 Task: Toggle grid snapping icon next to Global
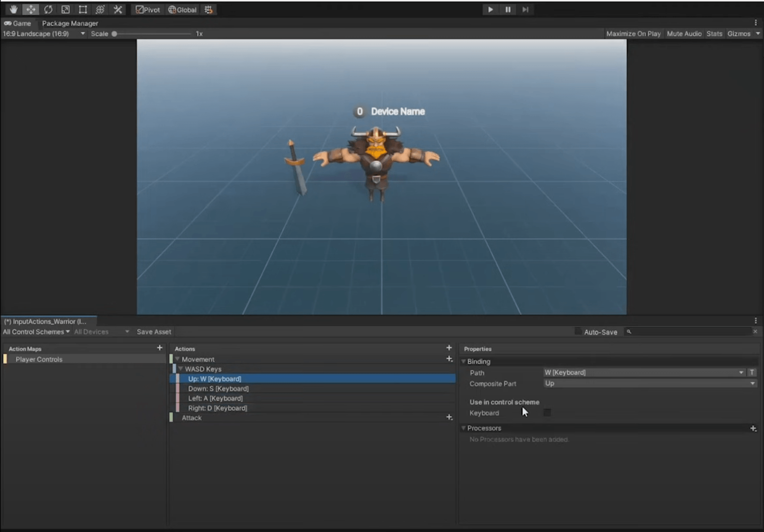tap(208, 9)
